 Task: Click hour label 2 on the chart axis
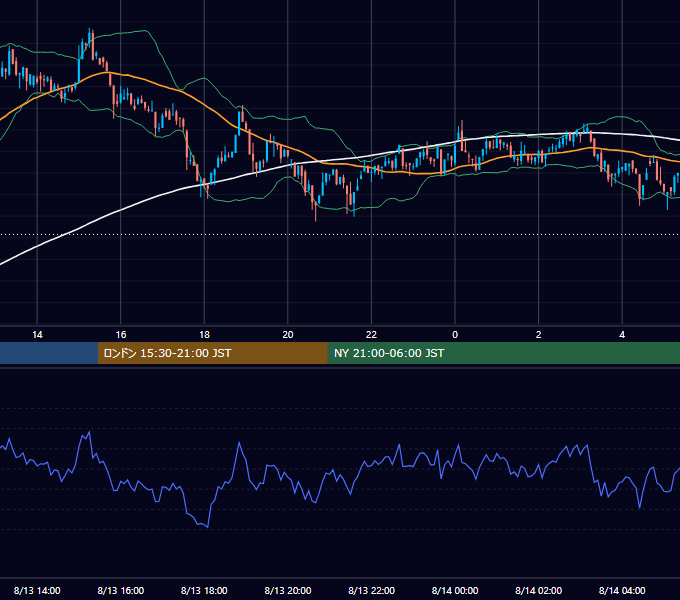[x=538, y=335]
